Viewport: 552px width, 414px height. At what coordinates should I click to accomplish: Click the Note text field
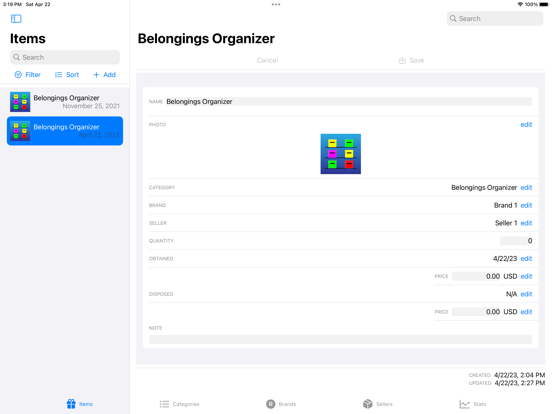point(340,339)
